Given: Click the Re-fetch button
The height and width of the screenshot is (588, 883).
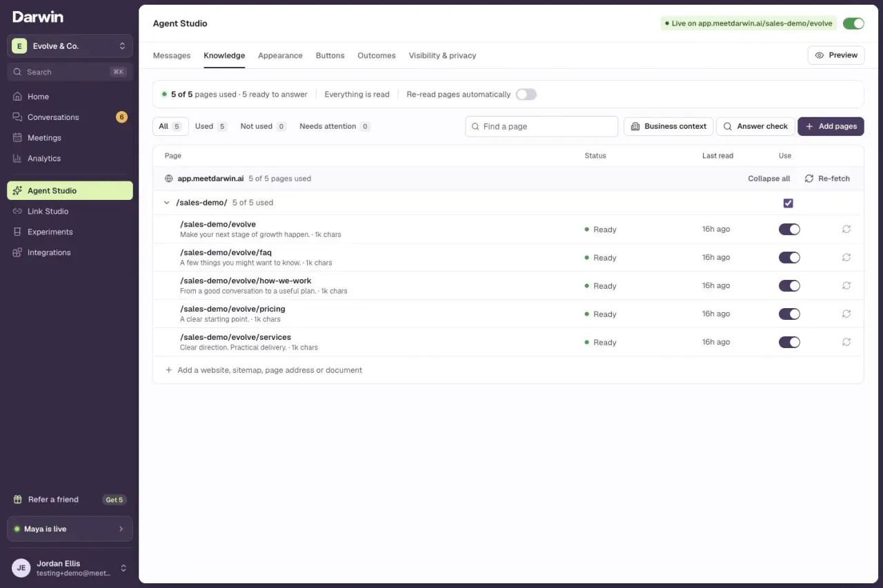Looking at the screenshot, I should click(x=827, y=179).
